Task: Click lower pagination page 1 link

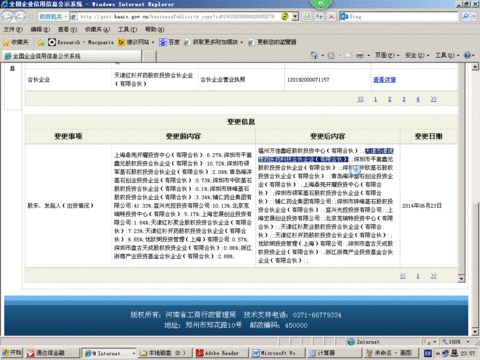Action: tap(418, 276)
